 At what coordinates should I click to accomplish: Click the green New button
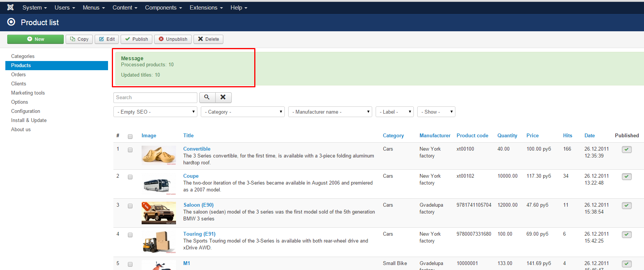(36, 39)
